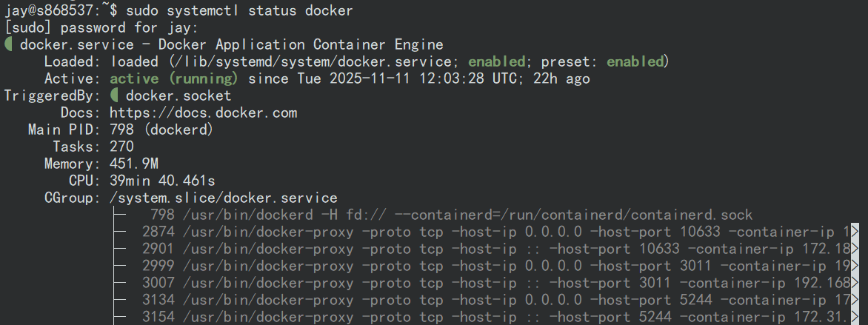Click truncation arrow on PID 3134 line
Image resolution: width=868 pixels, height=325 pixels.
(854, 300)
